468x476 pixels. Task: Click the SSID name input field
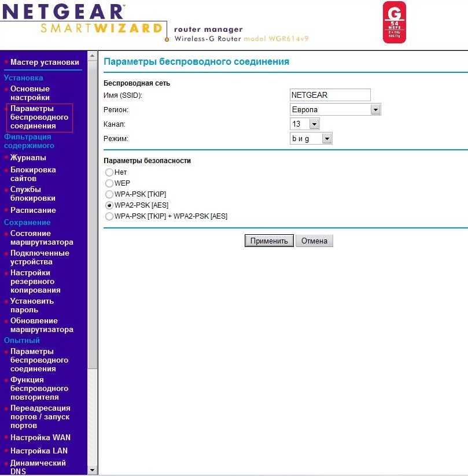coord(330,95)
